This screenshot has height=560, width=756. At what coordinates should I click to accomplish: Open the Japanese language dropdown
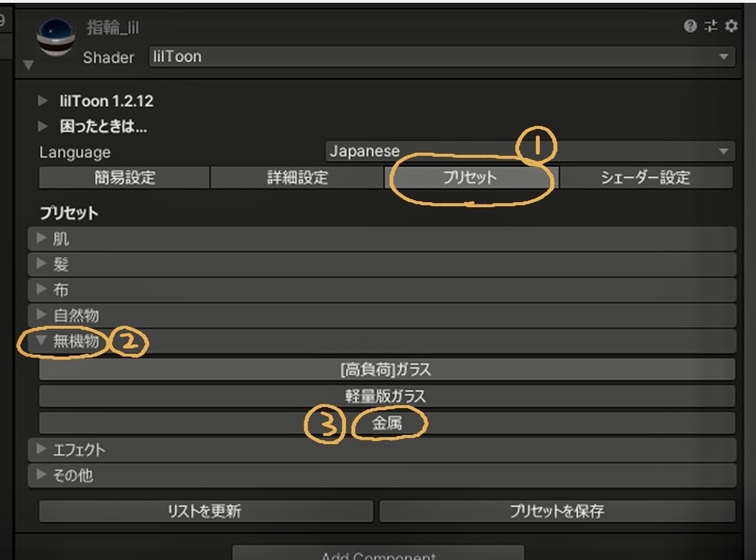click(532, 151)
